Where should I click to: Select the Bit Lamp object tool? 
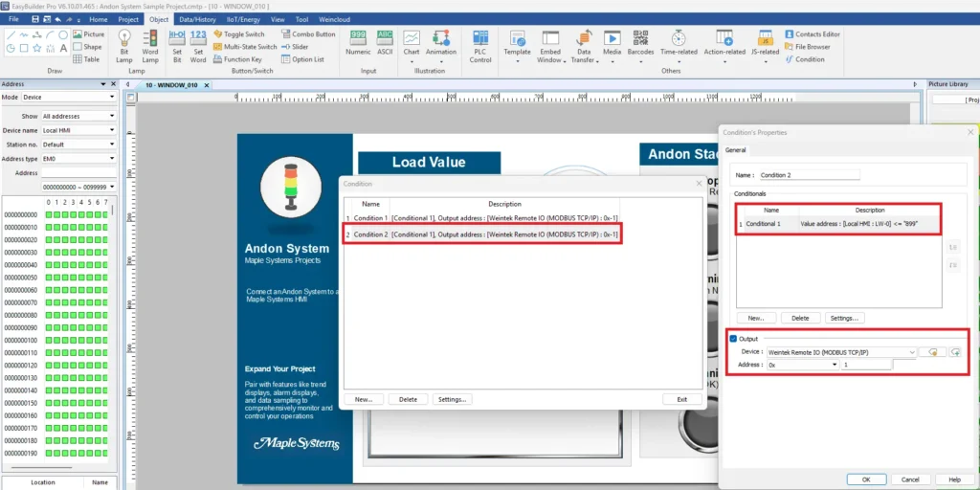(x=124, y=46)
